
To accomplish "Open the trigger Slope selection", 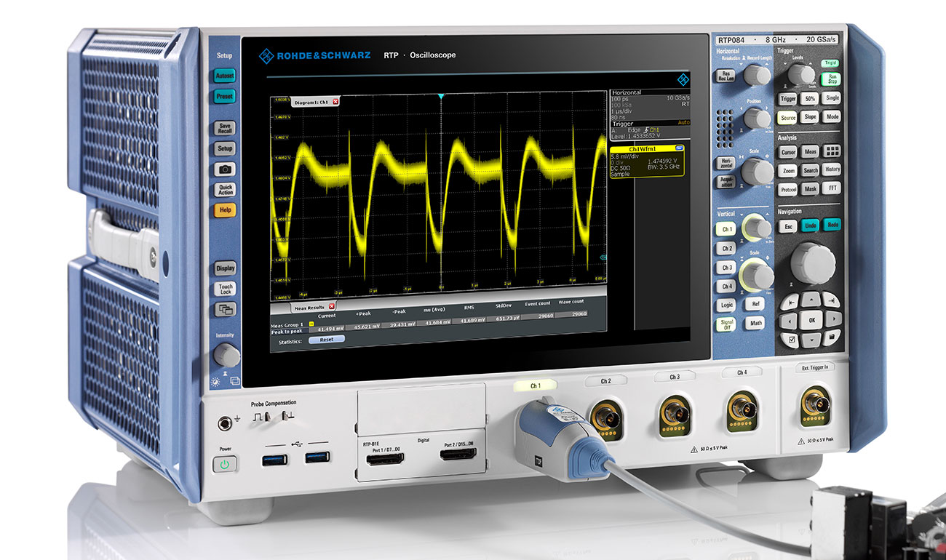I will coord(808,116).
